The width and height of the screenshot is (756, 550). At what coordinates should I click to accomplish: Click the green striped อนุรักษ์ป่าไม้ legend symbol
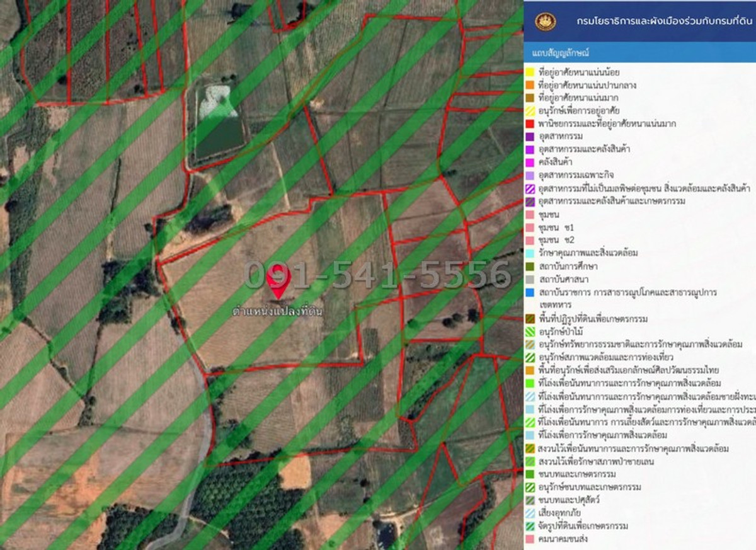531,330
